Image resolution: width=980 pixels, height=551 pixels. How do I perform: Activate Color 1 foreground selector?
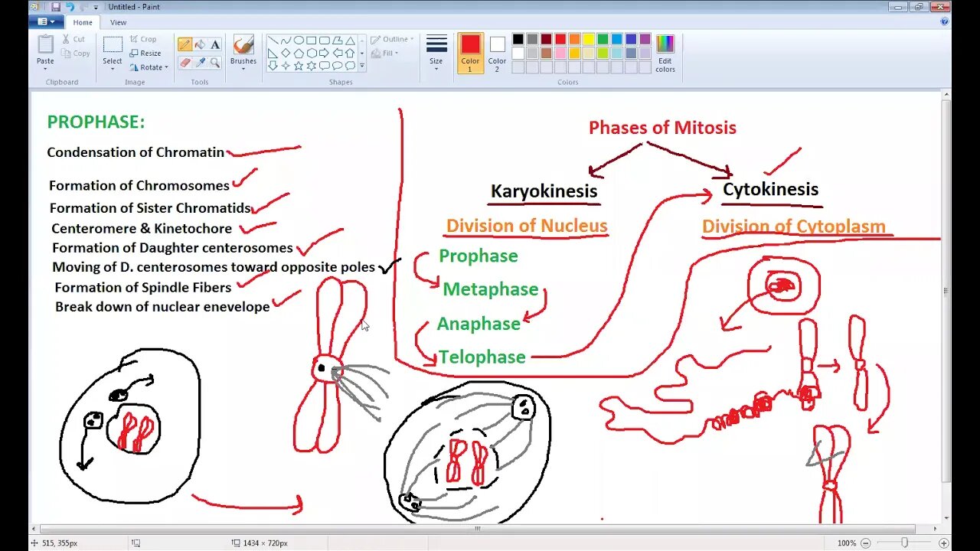(470, 54)
